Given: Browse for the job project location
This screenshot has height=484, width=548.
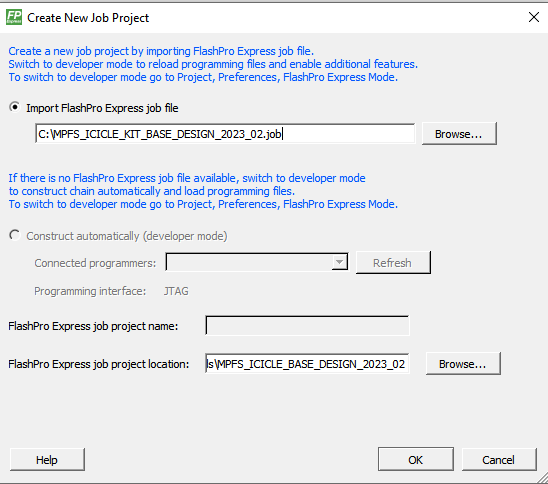Looking at the screenshot, I should pos(463,364).
